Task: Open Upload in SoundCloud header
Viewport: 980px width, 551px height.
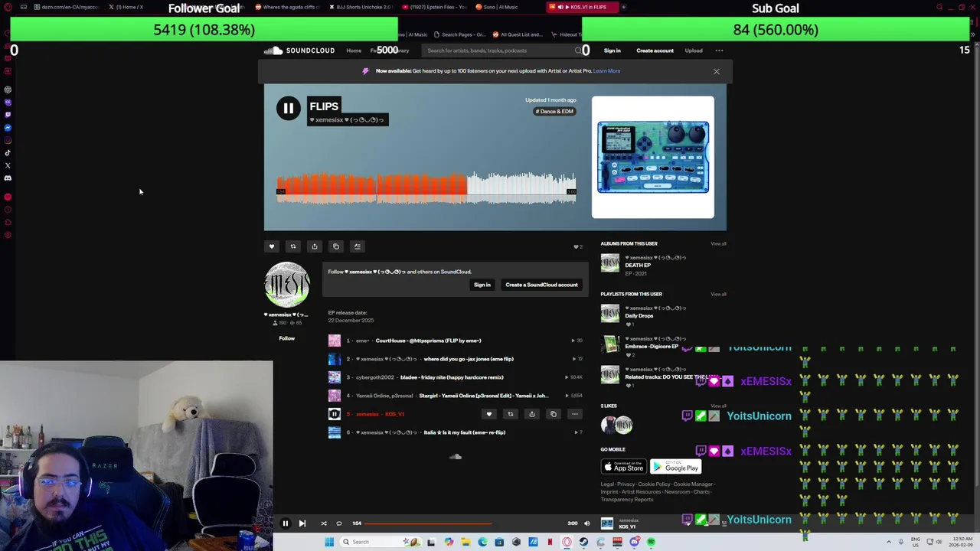Action: click(x=694, y=51)
